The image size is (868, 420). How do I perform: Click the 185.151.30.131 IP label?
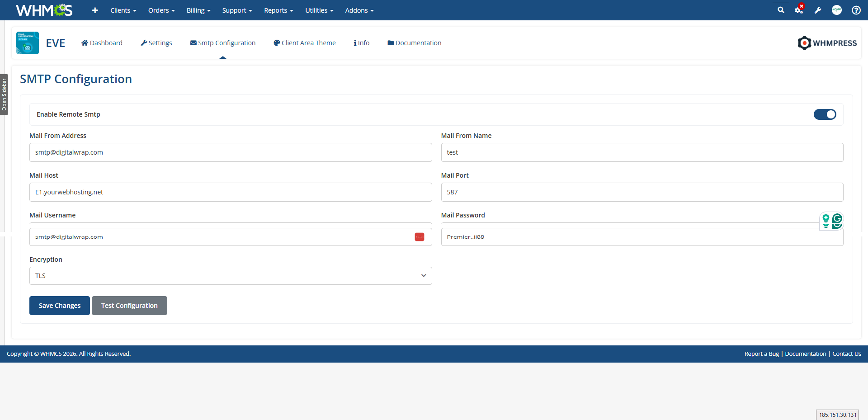(838, 415)
